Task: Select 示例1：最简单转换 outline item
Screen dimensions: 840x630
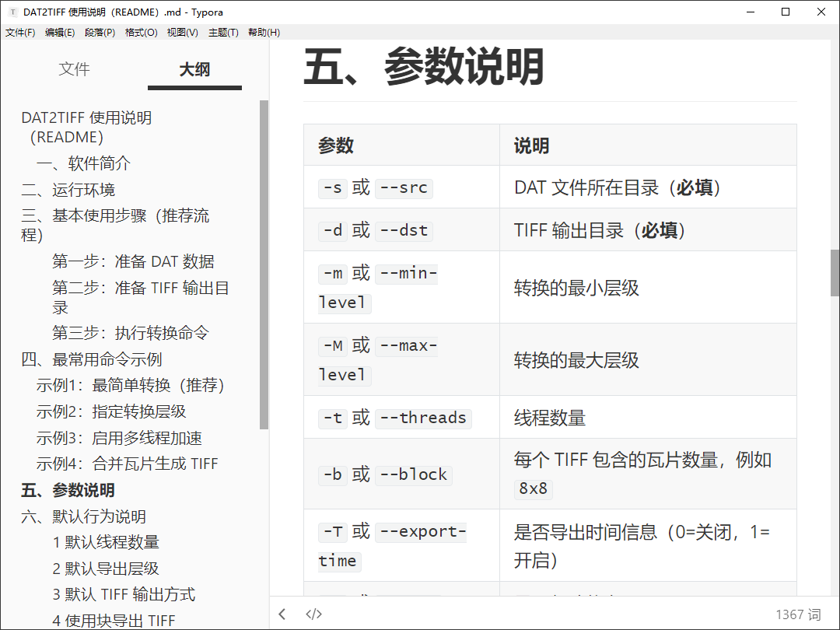Action: (130, 385)
